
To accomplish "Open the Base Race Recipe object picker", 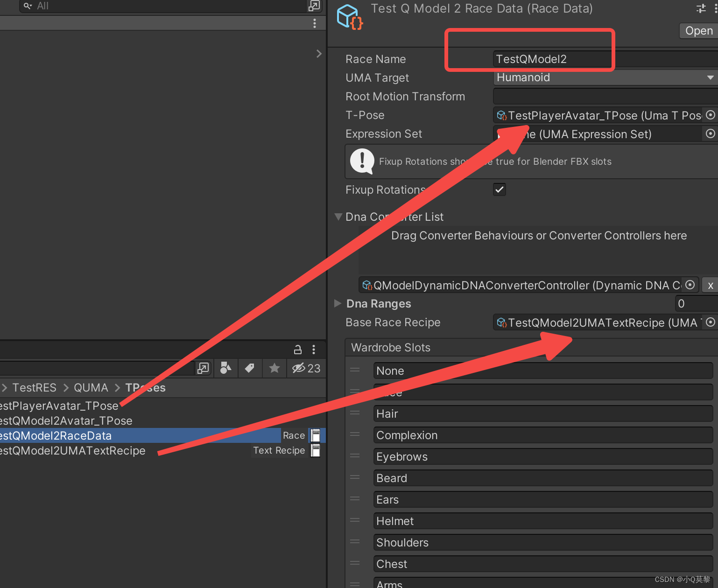I will coord(711,322).
